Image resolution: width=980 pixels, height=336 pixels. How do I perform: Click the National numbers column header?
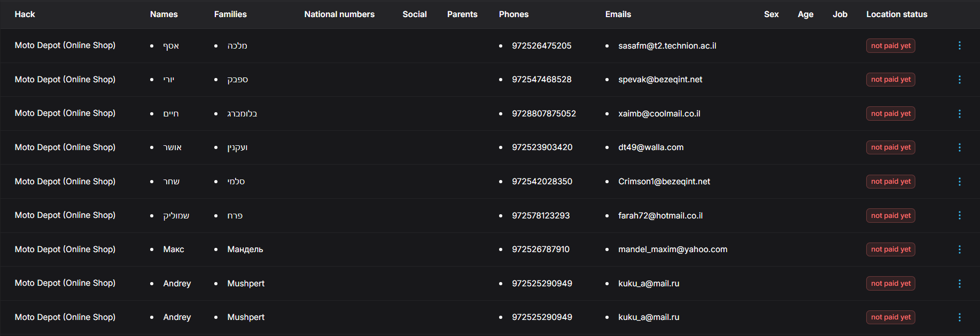tap(339, 14)
